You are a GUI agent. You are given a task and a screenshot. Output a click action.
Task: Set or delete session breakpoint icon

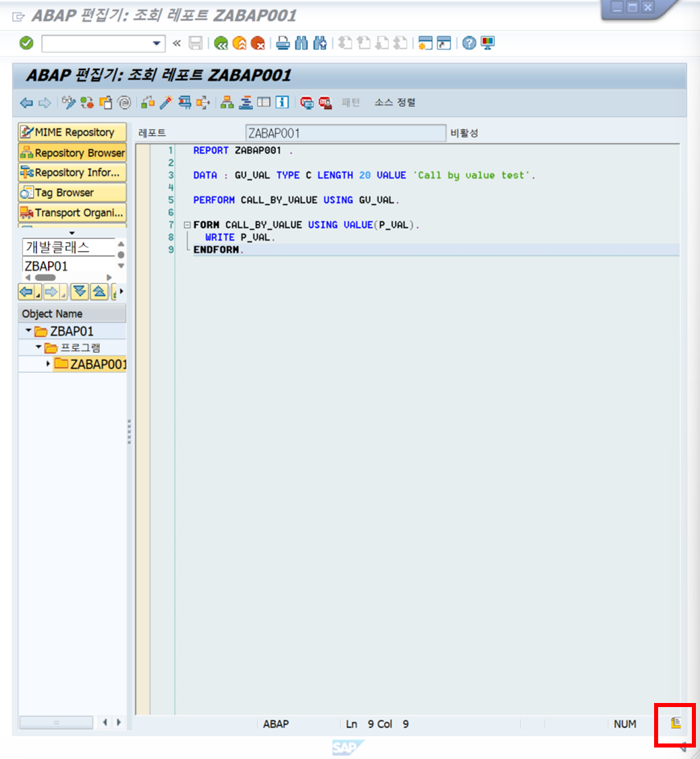[x=306, y=102]
